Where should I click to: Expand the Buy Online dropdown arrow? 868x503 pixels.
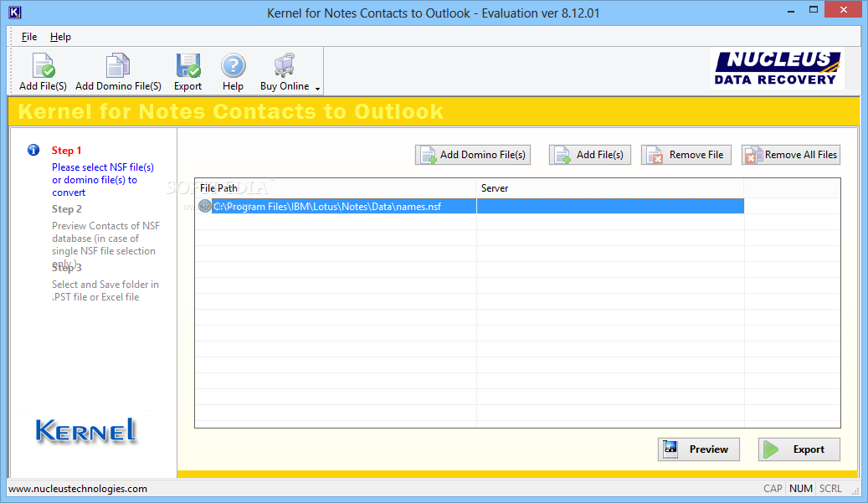[318, 89]
